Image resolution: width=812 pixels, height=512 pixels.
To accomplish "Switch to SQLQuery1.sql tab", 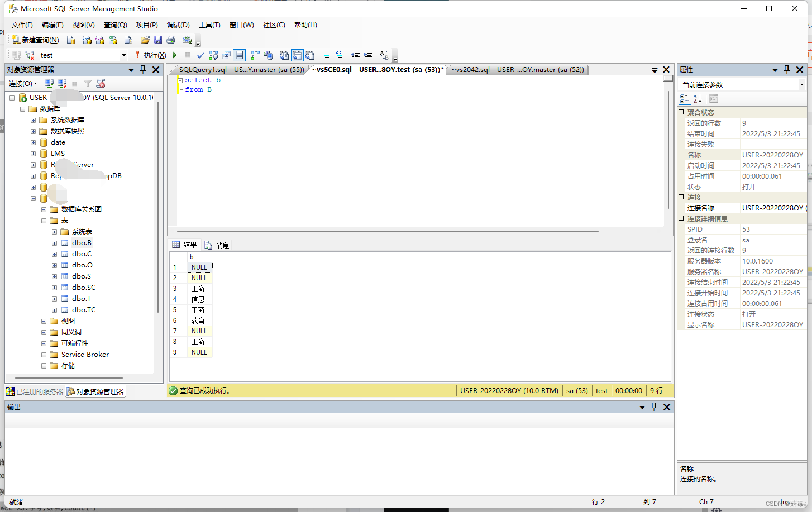I will (x=241, y=70).
